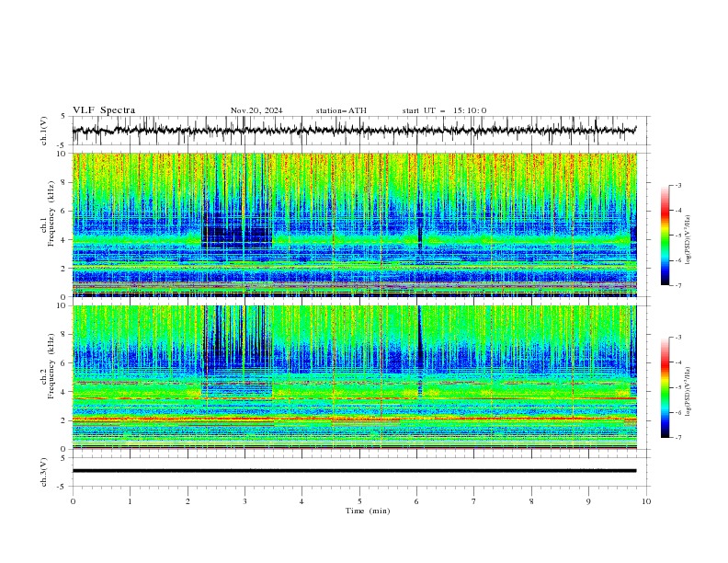Viewport: 728px width, 563px height.
Task: Click the "-7" tick on ch.1 colorbar
Action: (x=678, y=285)
